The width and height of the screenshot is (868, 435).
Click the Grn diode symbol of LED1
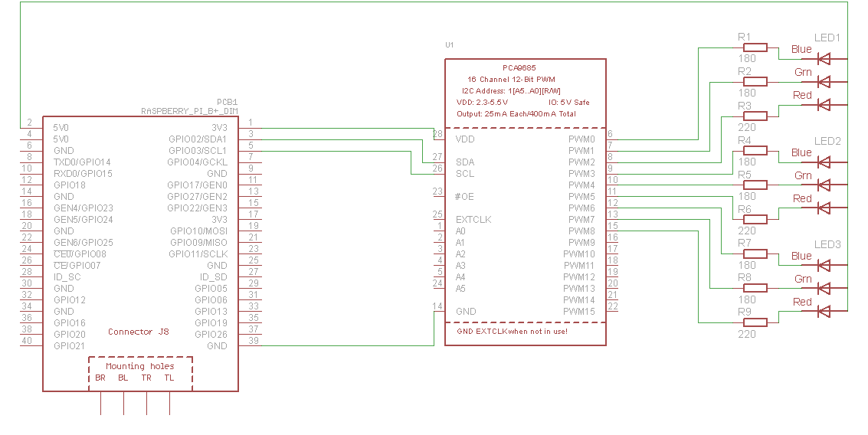(824, 82)
